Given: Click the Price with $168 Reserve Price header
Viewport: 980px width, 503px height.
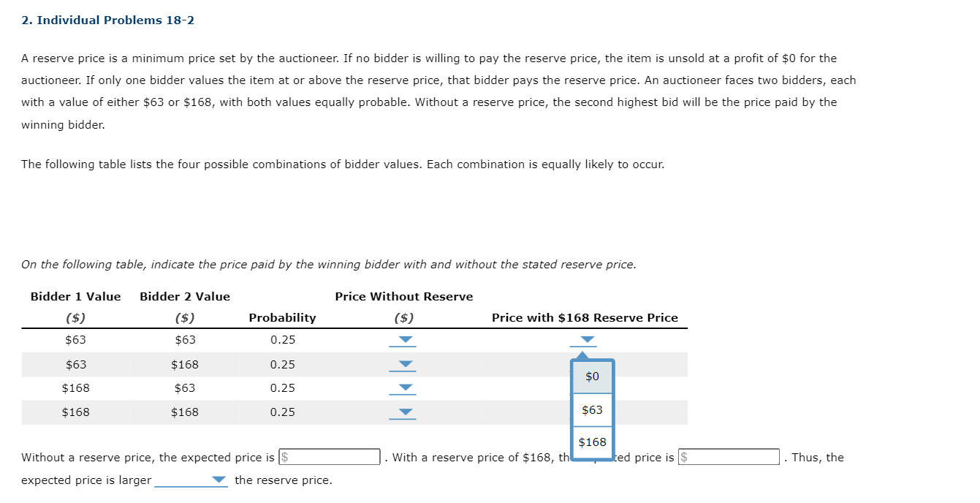Looking at the screenshot, I should click(585, 317).
